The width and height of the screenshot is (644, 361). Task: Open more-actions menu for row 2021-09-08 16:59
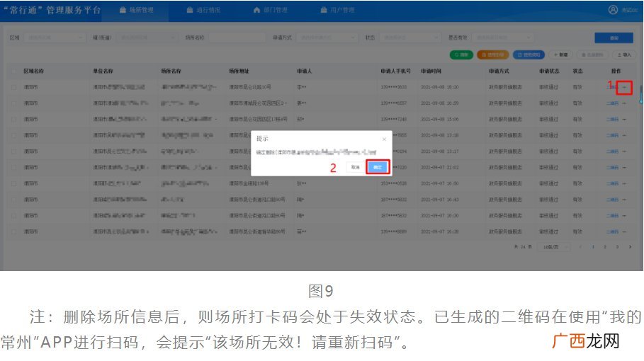pyautogui.click(x=624, y=103)
